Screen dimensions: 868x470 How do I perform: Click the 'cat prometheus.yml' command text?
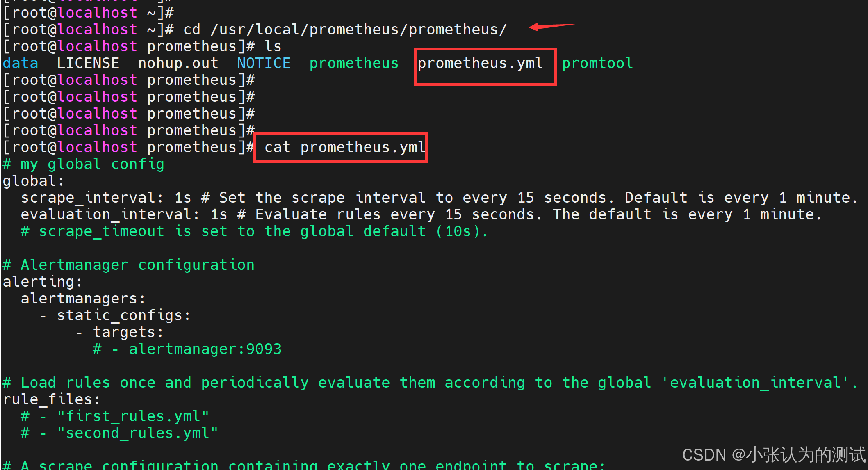pyautogui.click(x=344, y=147)
